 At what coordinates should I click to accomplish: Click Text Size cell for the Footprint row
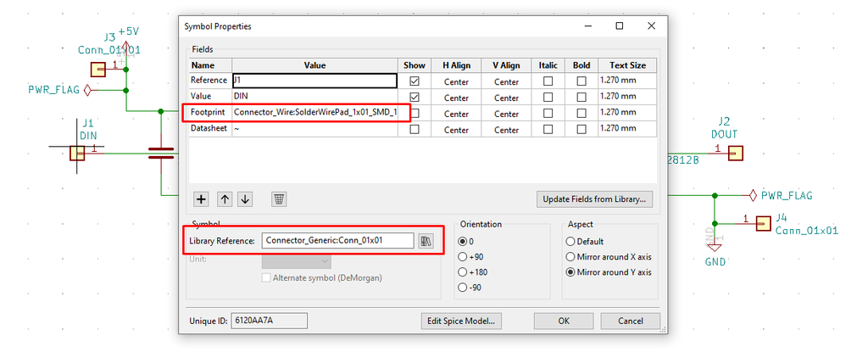627,113
